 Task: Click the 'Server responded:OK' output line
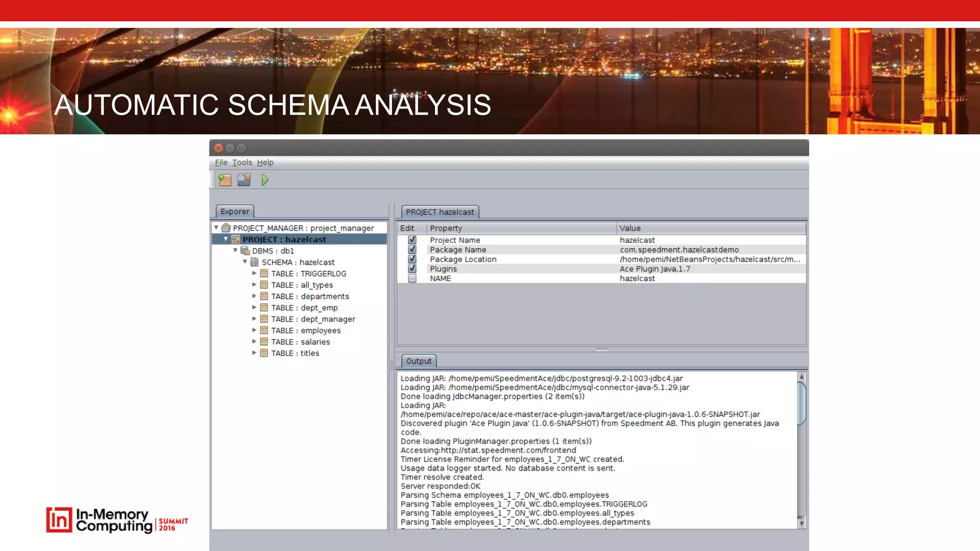click(440, 486)
